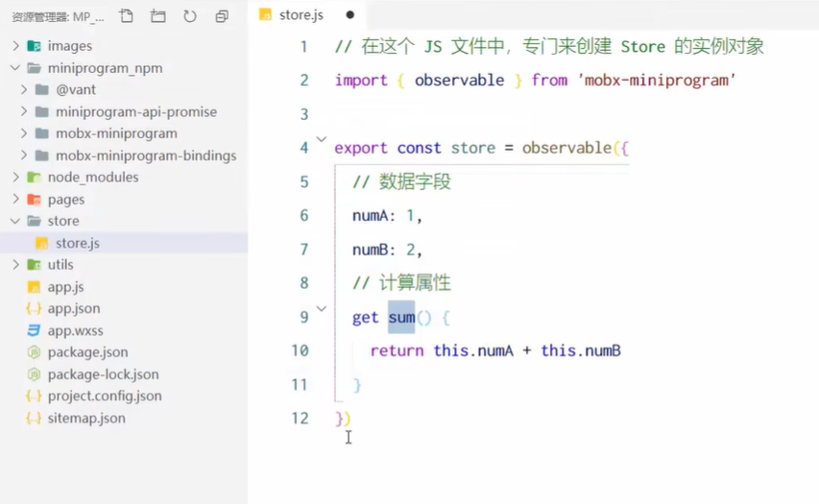The height and width of the screenshot is (504, 819).
Task: Click the miniprogram-api-promise folder icon
Action: click(x=42, y=111)
